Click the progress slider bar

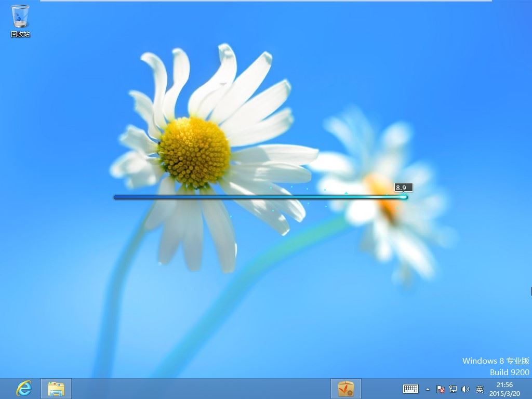261,197
